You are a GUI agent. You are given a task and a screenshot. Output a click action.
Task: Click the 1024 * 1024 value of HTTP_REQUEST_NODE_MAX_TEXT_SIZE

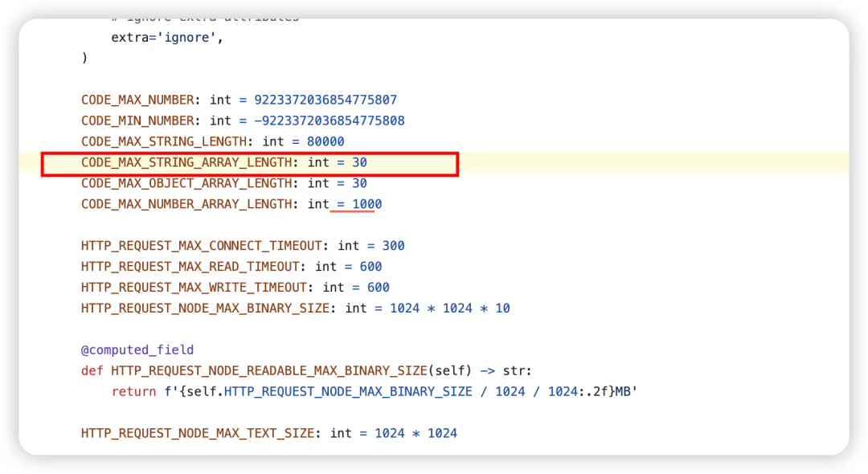tap(416, 433)
